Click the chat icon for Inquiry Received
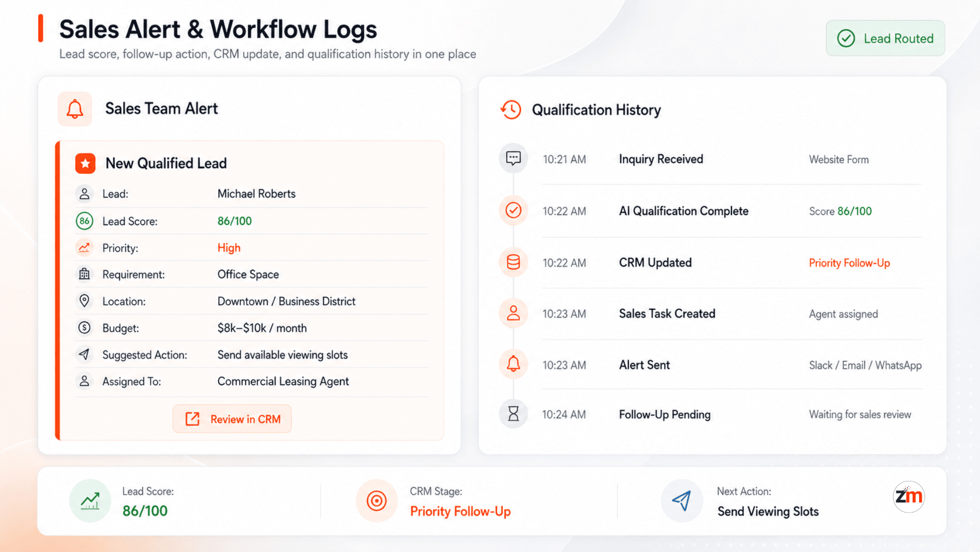The height and width of the screenshot is (552, 980). point(513,159)
